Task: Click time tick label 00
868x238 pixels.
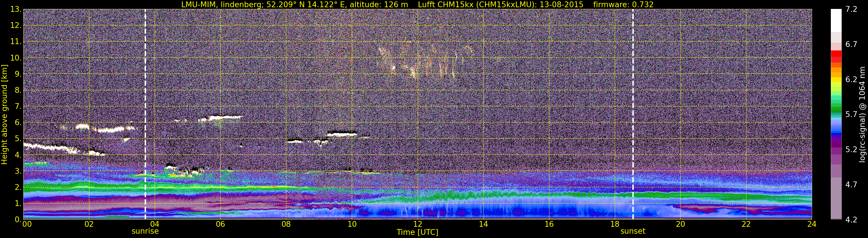Action: tap(27, 224)
